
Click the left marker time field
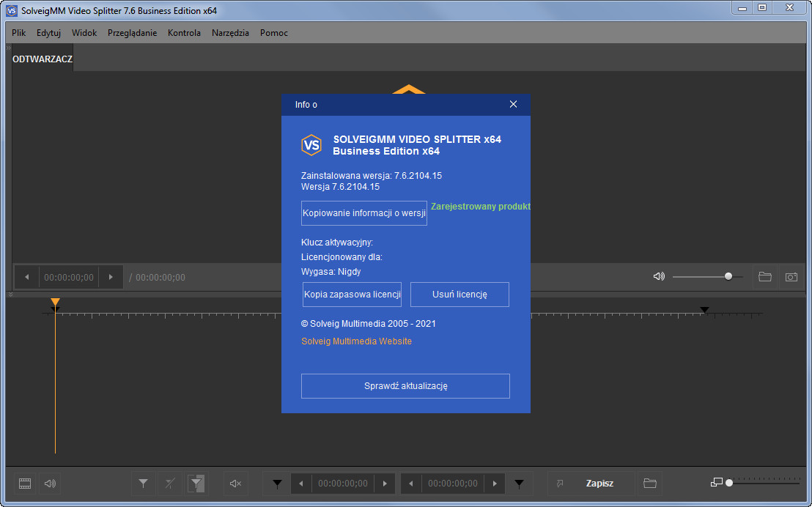[x=343, y=484]
